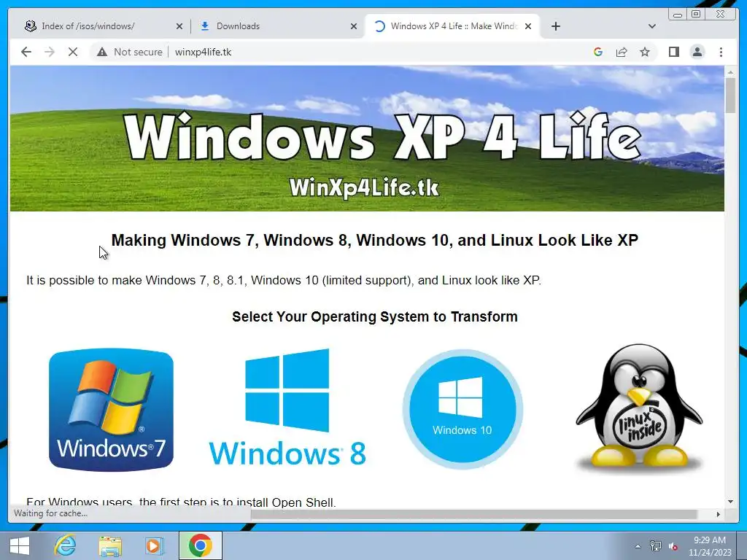Click the forward navigation arrow
The width and height of the screenshot is (747, 560).
50,52
